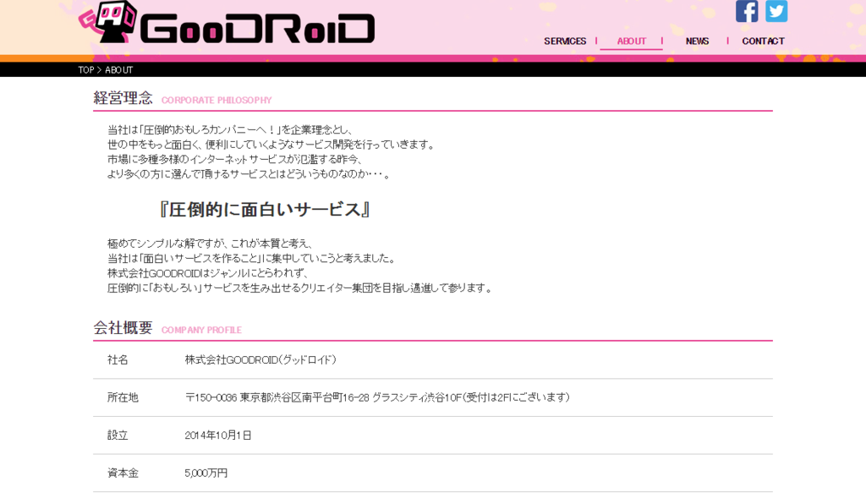Click the 『圧倒的に面白いサービス』 slogan
Image resolution: width=866 pixels, height=504 pixels.
(264, 210)
